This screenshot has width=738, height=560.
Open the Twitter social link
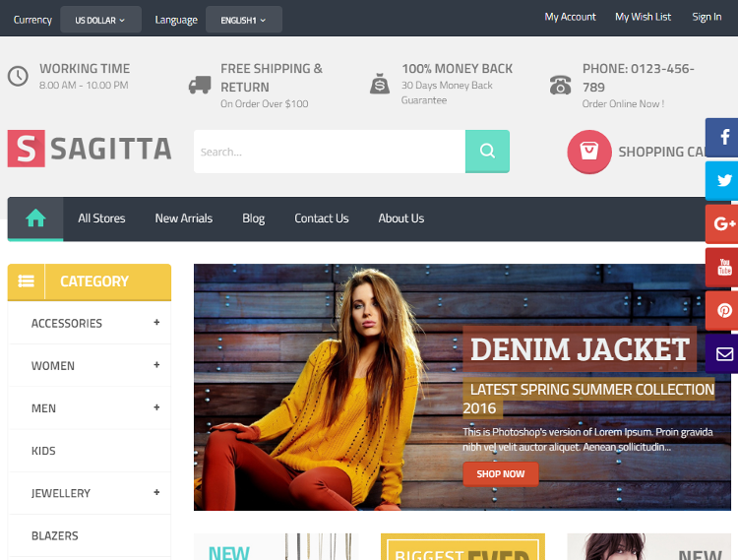point(722,180)
